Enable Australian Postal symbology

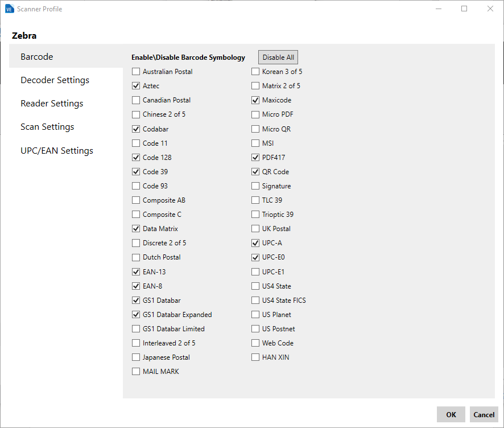click(x=135, y=72)
